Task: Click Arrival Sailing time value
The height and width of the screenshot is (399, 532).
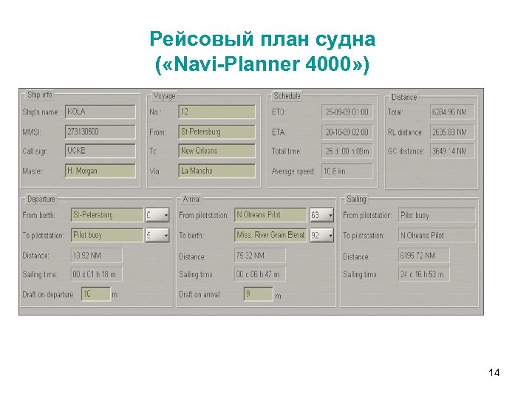Action: click(x=260, y=274)
